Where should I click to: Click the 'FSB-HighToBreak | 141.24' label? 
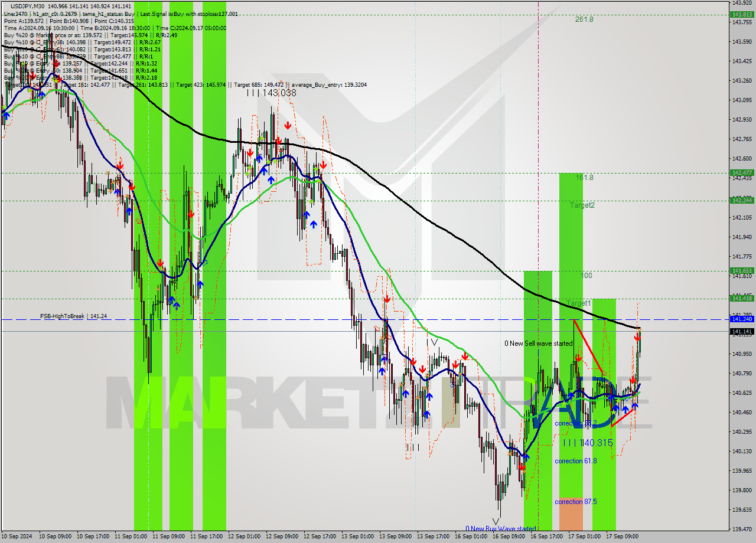point(74,316)
